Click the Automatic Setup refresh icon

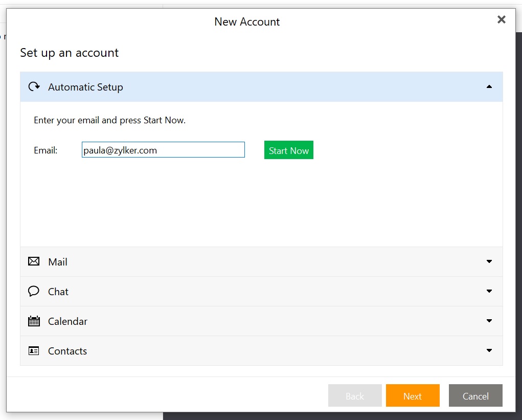[x=34, y=86]
